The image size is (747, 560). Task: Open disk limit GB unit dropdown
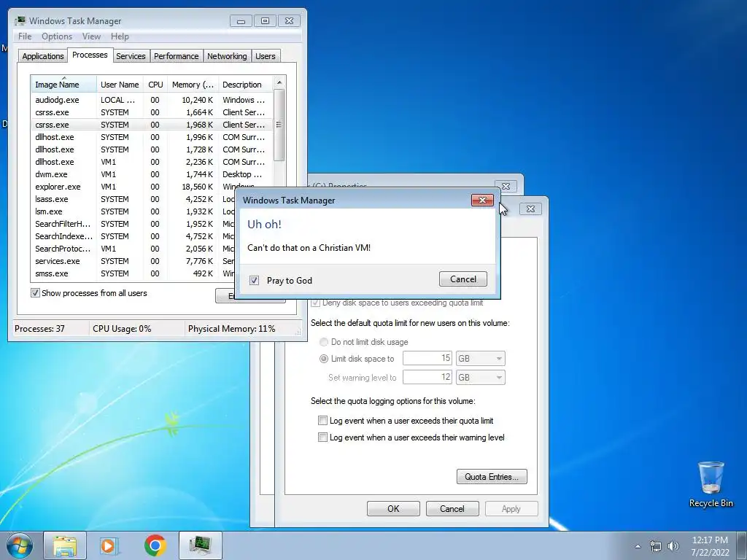click(x=480, y=359)
